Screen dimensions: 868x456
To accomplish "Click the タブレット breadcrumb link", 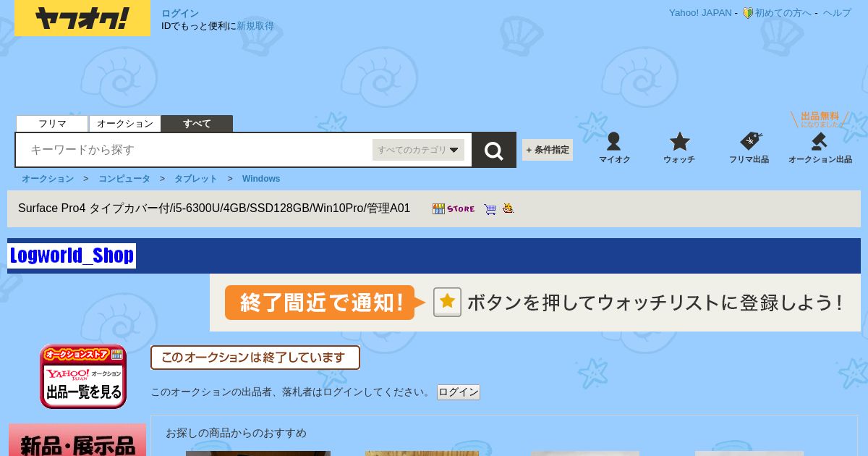I will (195, 179).
